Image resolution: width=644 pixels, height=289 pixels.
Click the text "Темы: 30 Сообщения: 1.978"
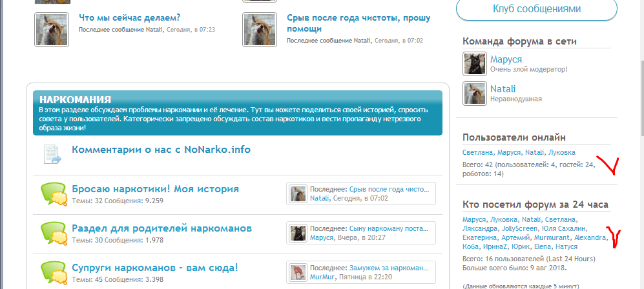point(118,240)
